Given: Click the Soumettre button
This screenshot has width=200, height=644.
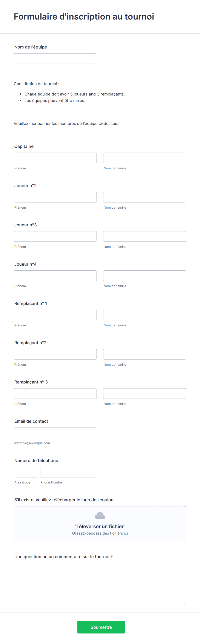Looking at the screenshot, I should (101, 627).
